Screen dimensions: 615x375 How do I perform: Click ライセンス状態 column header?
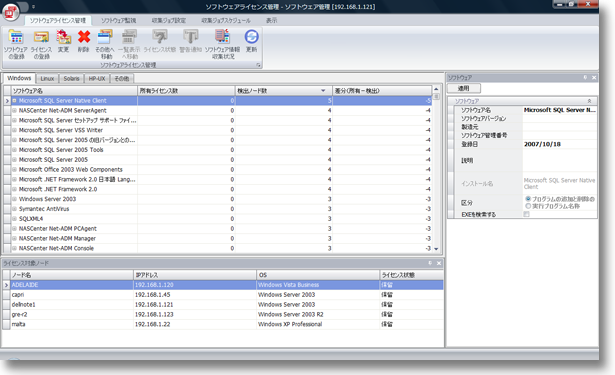pyautogui.click(x=411, y=275)
